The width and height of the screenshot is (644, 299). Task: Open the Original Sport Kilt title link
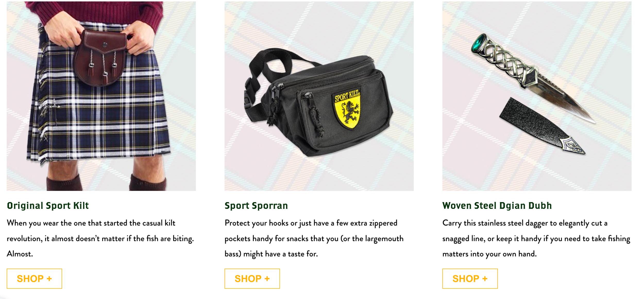coord(48,206)
